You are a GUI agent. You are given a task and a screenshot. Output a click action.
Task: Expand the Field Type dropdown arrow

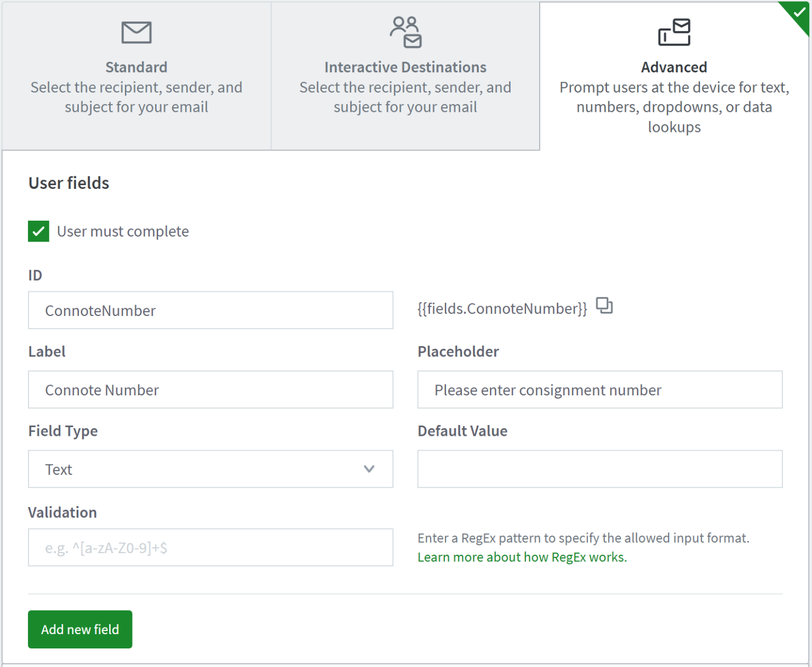click(369, 469)
